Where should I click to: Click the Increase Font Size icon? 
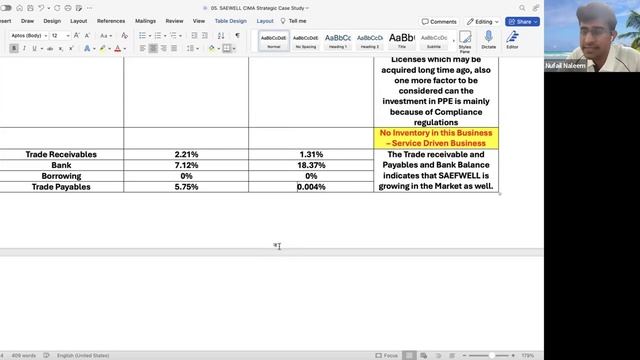tap(76, 36)
